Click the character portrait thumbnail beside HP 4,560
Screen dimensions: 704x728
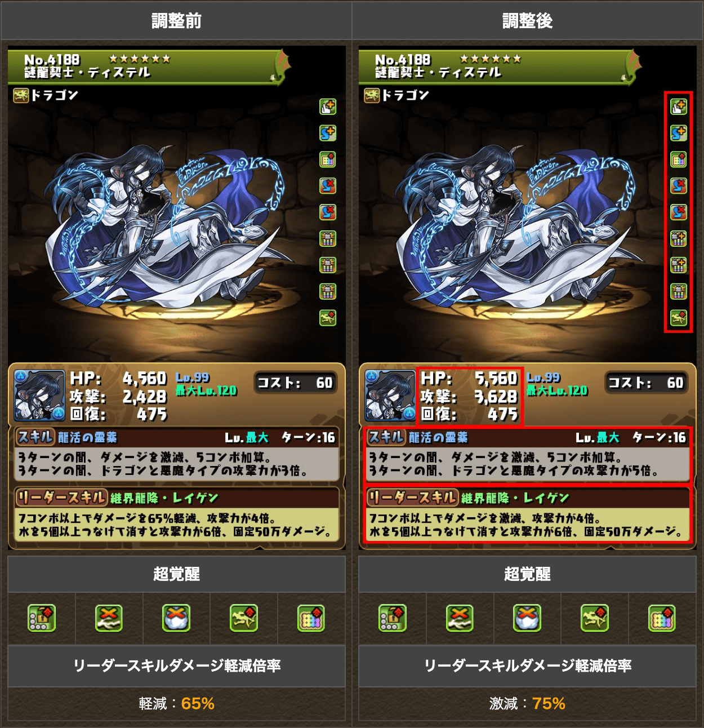pyautogui.click(x=39, y=396)
